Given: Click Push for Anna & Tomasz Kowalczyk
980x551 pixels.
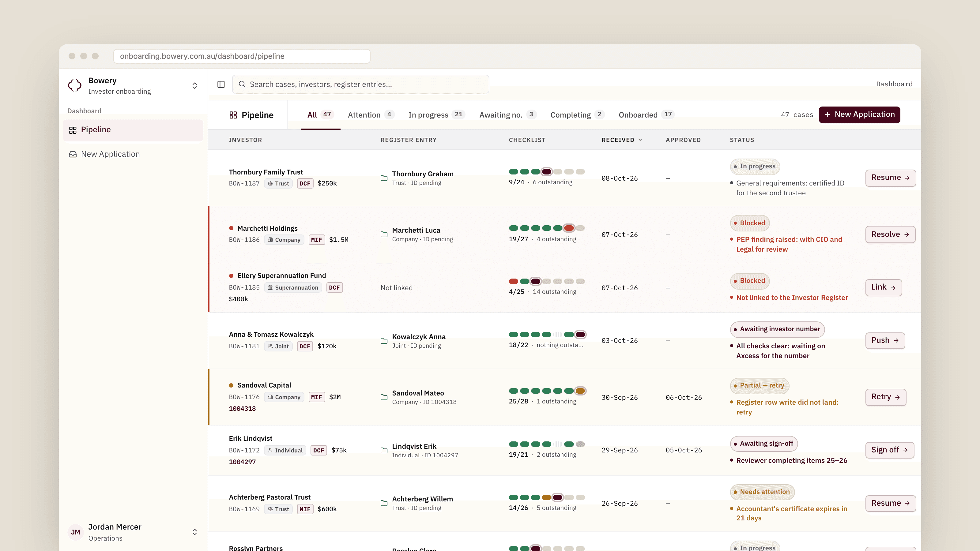Looking at the screenshot, I should (x=885, y=340).
